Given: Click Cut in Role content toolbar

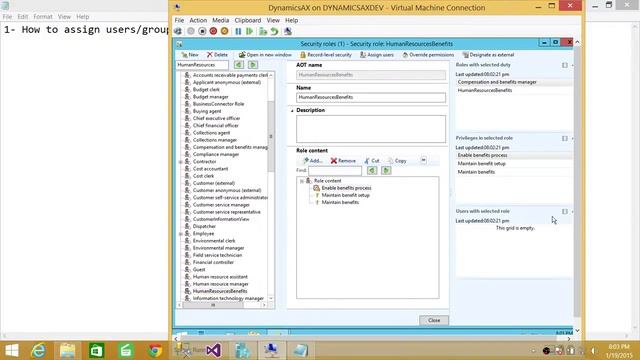Looking at the screenshot, I should pyautogui.click(x=372, y=161).
